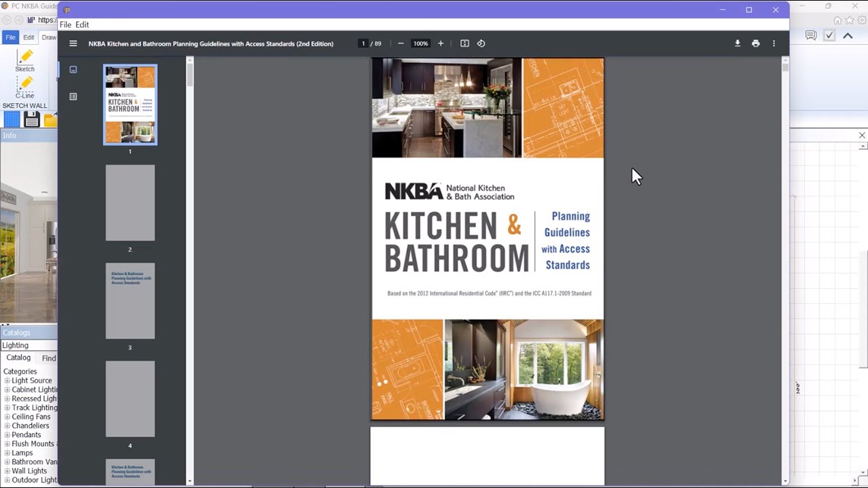Screen dimensions: 868x488
Task: Expand the Track Lighting category
Action: pos(7,408)
